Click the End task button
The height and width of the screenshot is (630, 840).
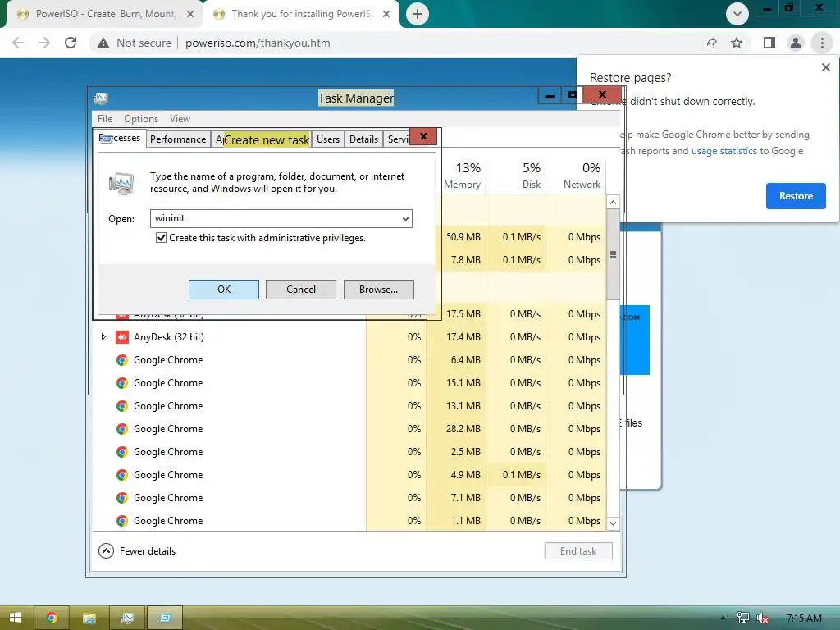point(578,550)
